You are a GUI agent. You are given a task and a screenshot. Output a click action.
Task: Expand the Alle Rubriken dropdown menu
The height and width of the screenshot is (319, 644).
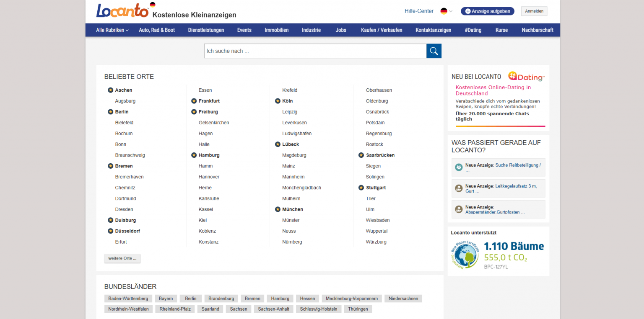coord(112,30)
